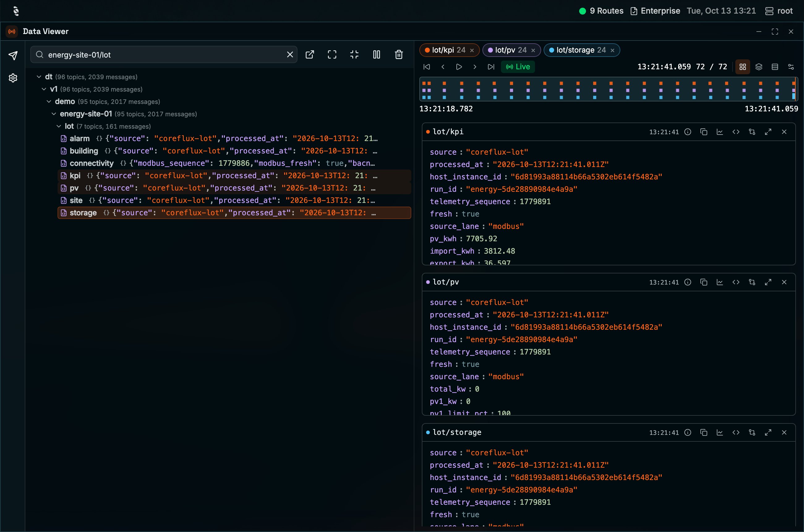Screen dimensions: 804x532
Task: Show info for lot/storage card
Action: coord(688,432)
